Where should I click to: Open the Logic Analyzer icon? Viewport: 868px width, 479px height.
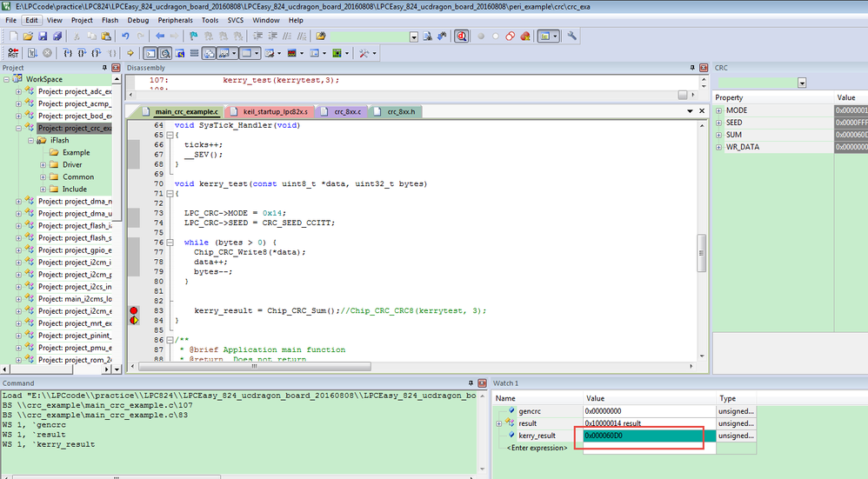coord(291,53)
